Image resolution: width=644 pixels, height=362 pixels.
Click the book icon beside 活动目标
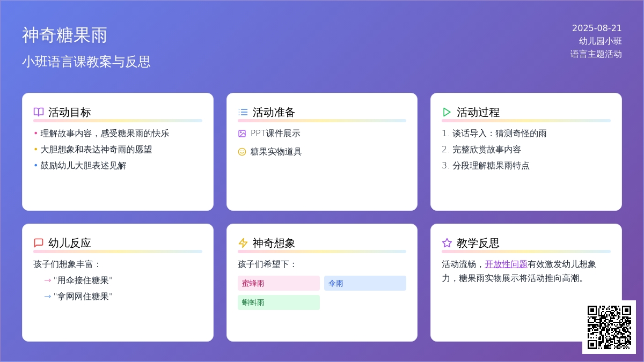[x=39, y=112]
